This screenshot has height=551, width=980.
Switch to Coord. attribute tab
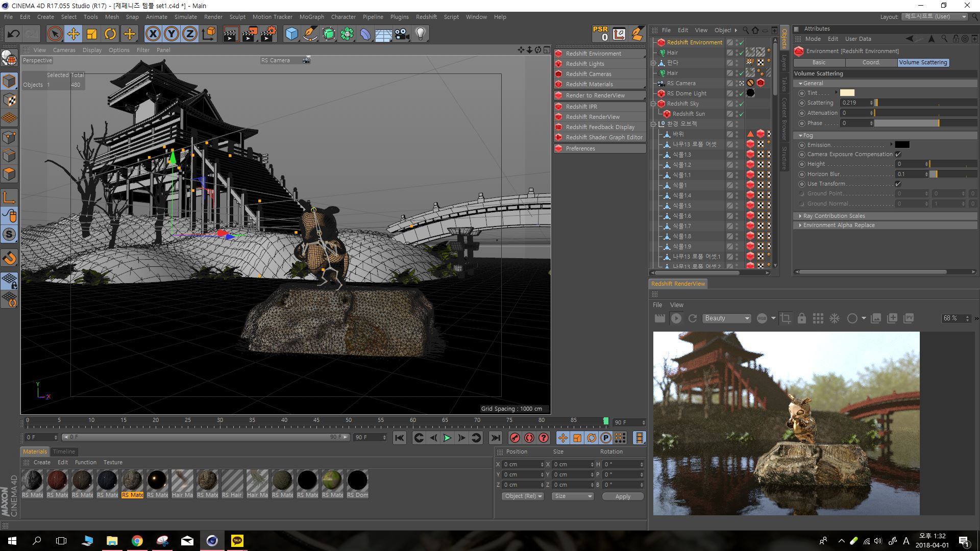(871, 62)
